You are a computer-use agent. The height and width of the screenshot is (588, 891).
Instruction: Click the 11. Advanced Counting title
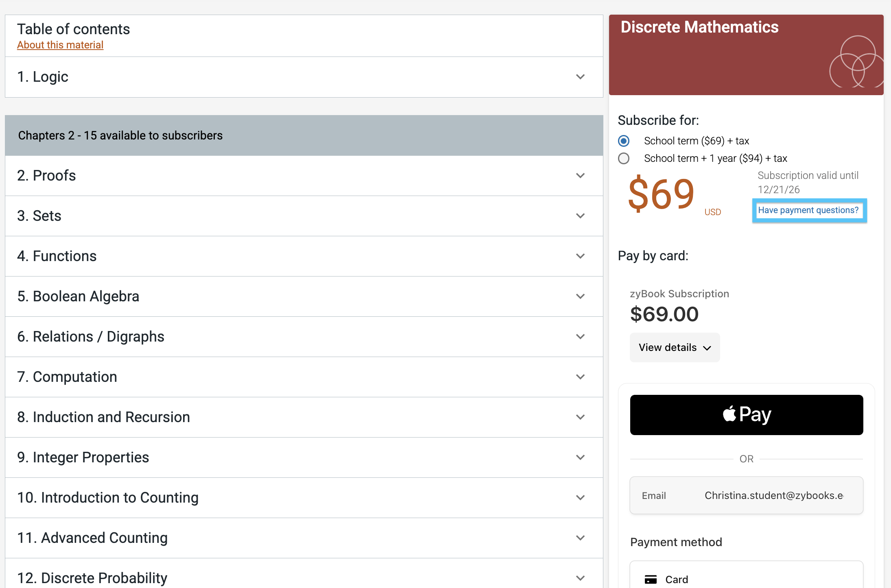pos(92,538)
